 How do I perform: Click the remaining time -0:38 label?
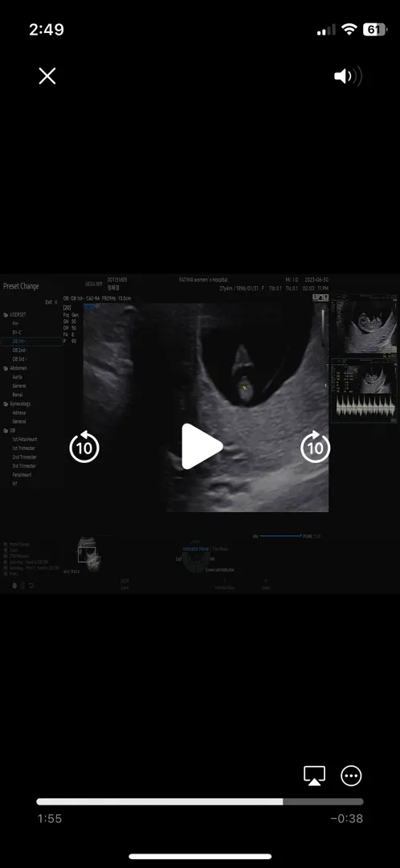(346, 819)
